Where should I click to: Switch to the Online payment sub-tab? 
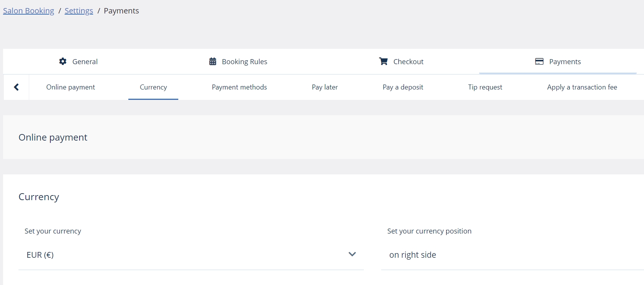[70, 87]
